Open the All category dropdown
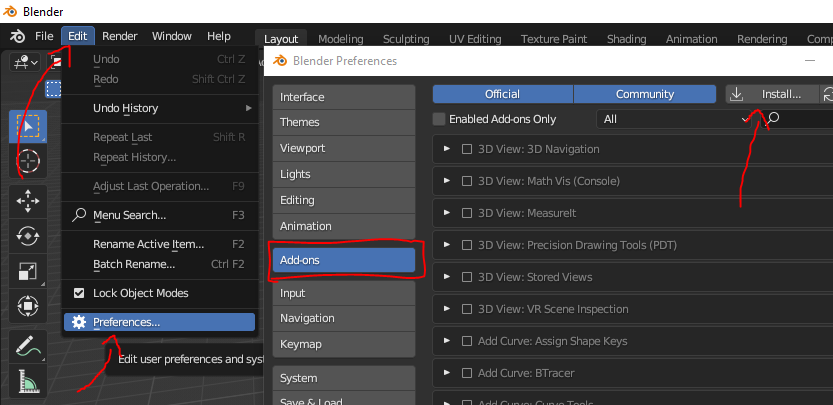Viewport: 833px width, 405px height. coord(676,119)
